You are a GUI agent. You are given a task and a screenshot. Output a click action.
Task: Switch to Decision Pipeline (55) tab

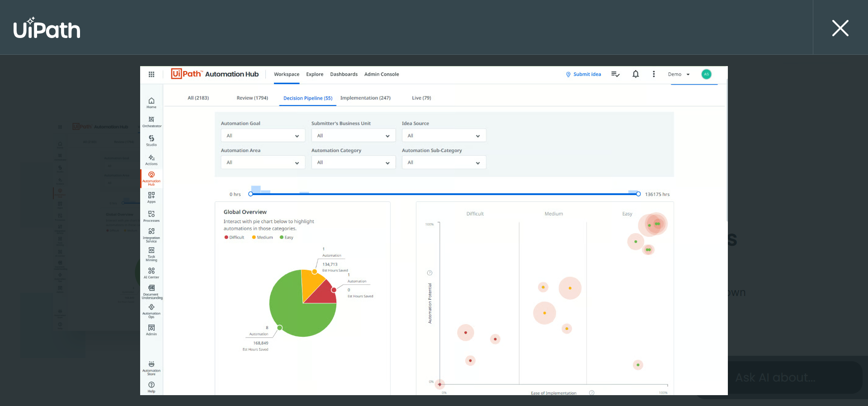(x=308, y=98)
